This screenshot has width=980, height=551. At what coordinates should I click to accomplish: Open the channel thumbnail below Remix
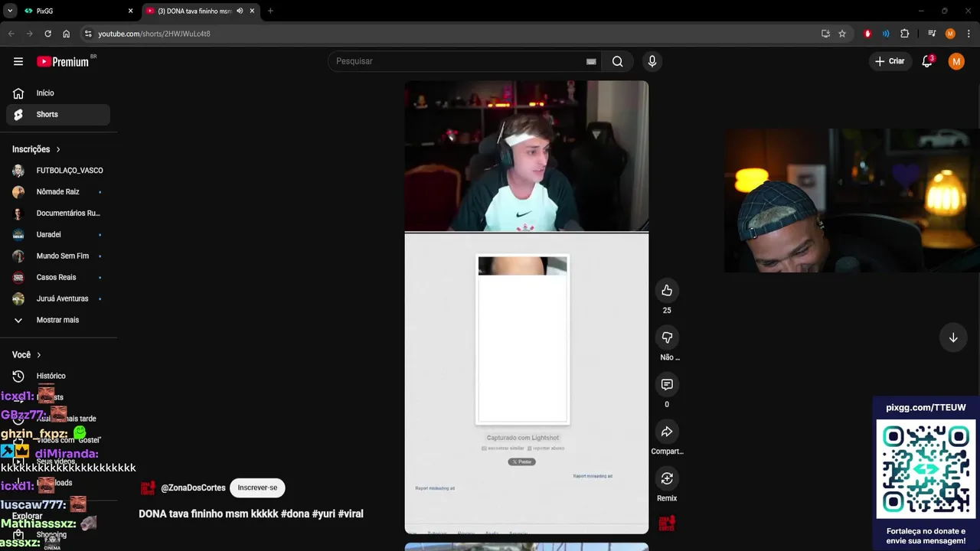click(667, 523)
